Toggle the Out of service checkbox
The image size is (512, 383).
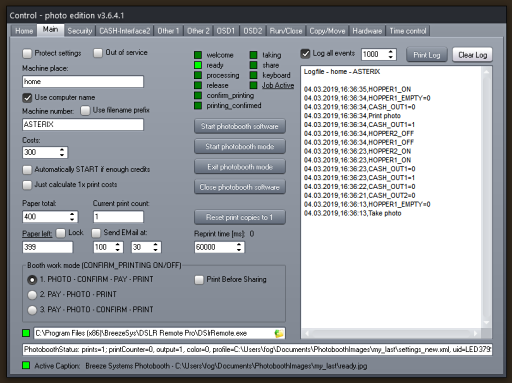(x=98, y=53)
